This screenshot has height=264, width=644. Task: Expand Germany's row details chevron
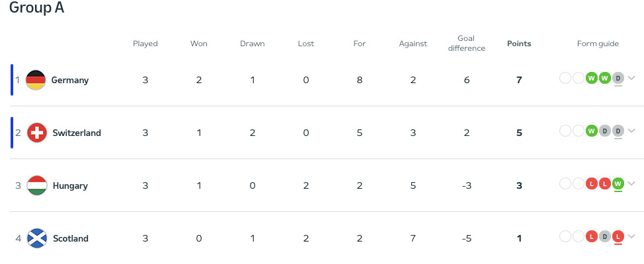pos(631,79)
